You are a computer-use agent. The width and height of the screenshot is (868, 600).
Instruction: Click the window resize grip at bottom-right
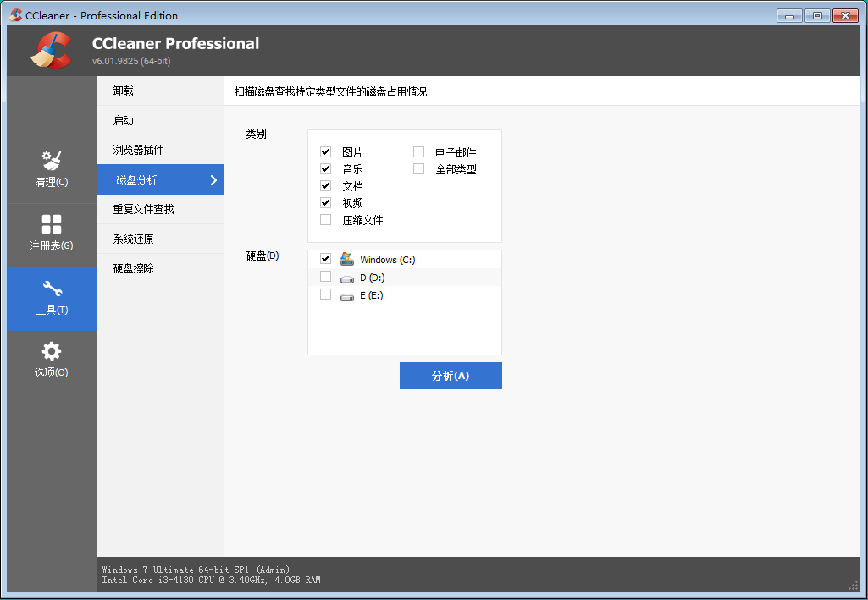tap(854, 586)
